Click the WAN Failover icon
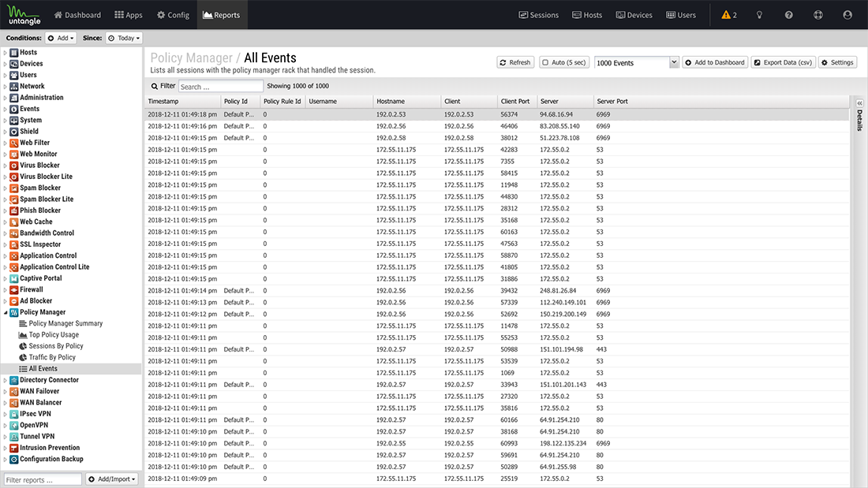Image resolution: width=868 pixels, height=488 pixels. pos(14,391)
